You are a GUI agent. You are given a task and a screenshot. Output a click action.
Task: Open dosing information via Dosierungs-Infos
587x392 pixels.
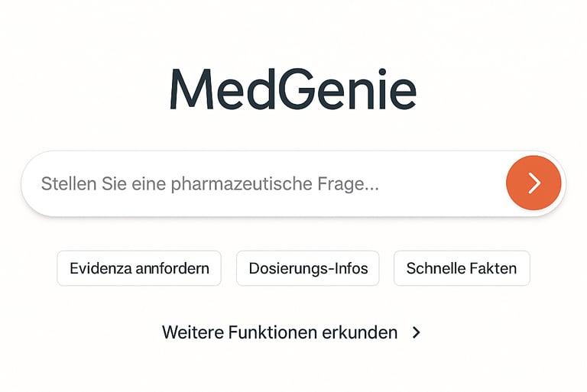(308, 268)
